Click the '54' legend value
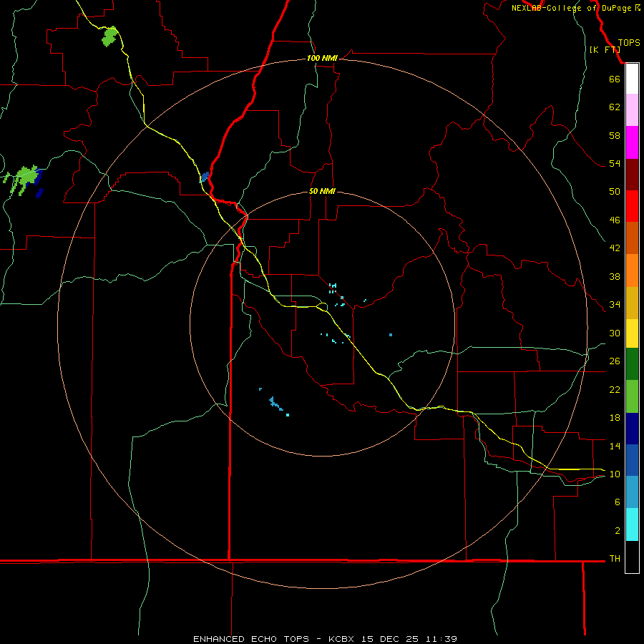644x644 pixels. 615,163
